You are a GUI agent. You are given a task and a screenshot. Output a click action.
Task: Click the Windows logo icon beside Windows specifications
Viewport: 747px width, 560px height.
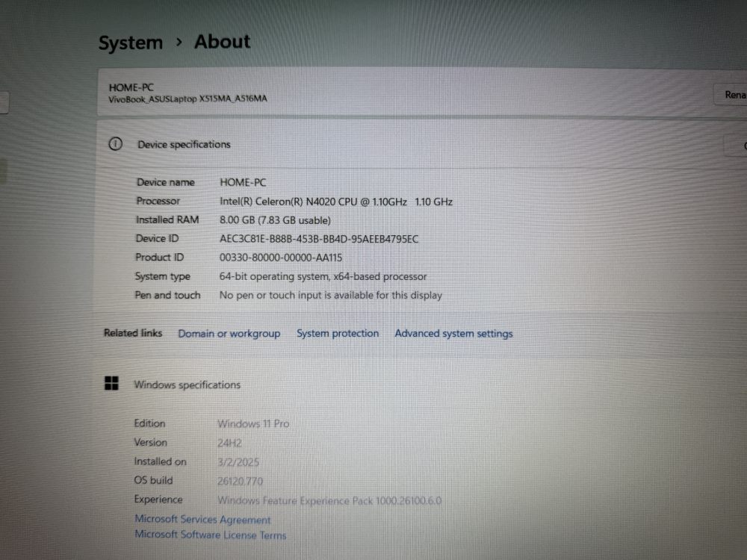tap(111, 383)
